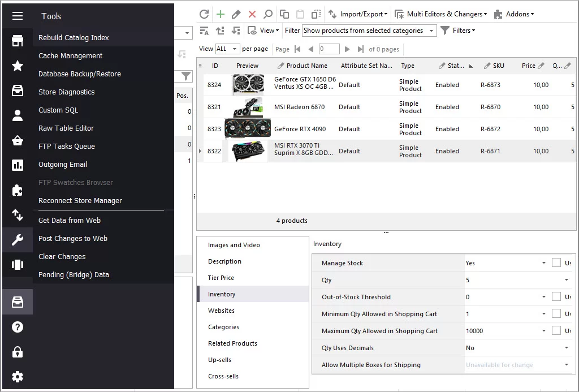Open the hamburger menu icon
Screen dimensions: 579x392
18,16
